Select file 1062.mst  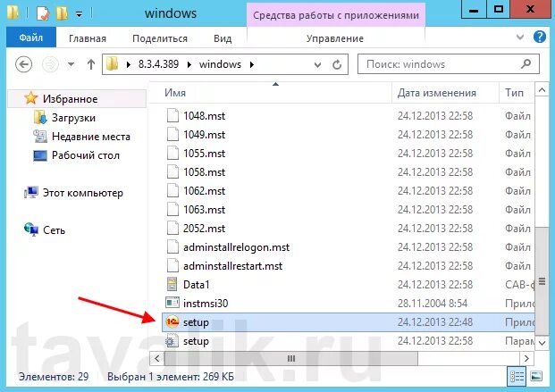(x=204, y=191)
